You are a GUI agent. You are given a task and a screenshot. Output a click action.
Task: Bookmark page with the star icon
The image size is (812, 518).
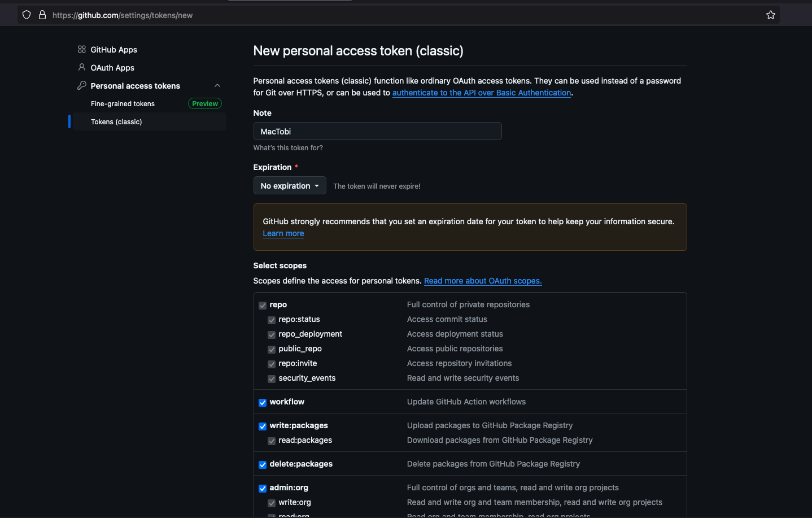pyautogui.click(x=770, y=15)
